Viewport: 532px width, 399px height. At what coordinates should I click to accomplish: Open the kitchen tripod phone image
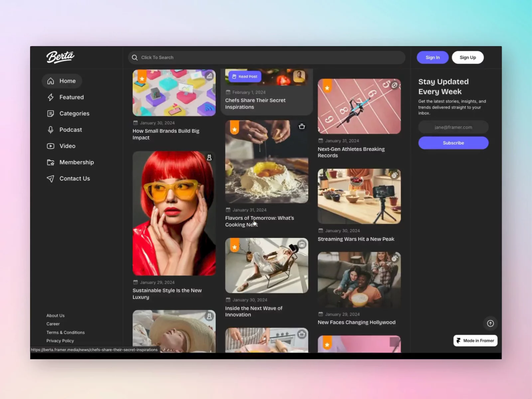click(359, 196)
